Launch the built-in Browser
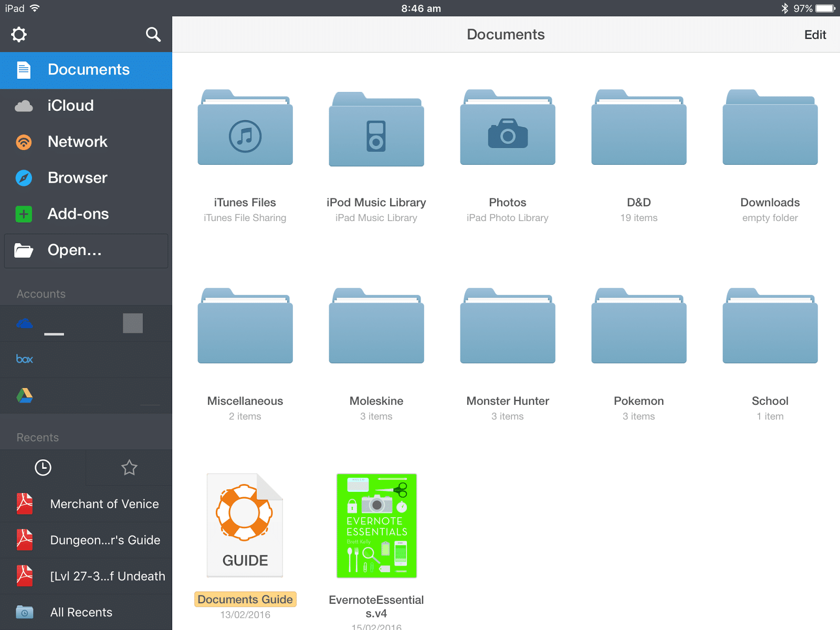840x630 pixels. coord(77,178)
